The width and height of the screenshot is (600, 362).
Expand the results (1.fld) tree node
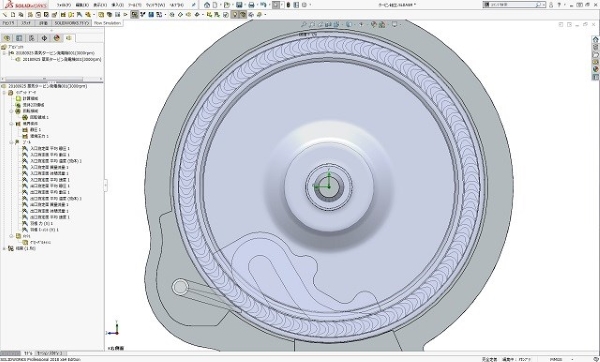(4, 248)
